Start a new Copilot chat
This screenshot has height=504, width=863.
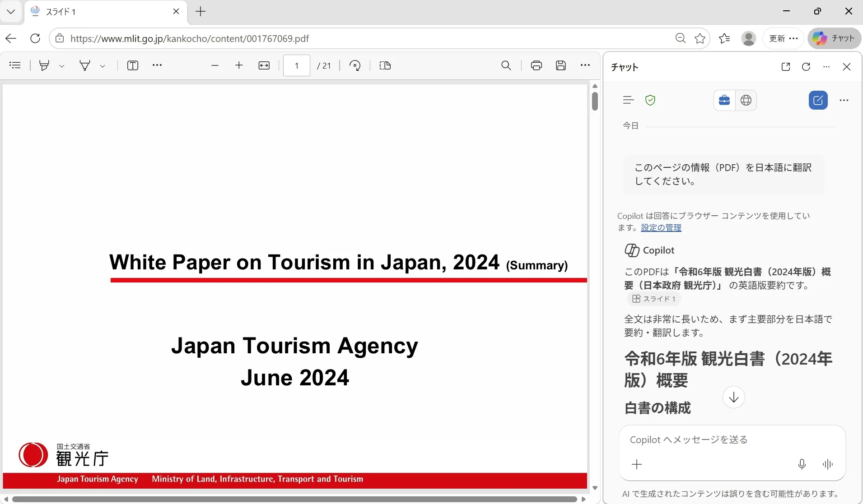(818, 100)
